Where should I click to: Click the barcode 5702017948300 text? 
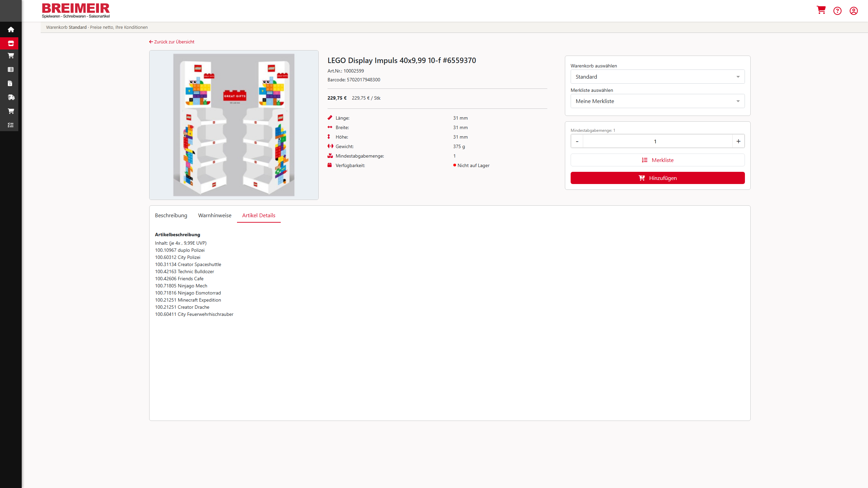pyautogui.click(x=354, y=80)
